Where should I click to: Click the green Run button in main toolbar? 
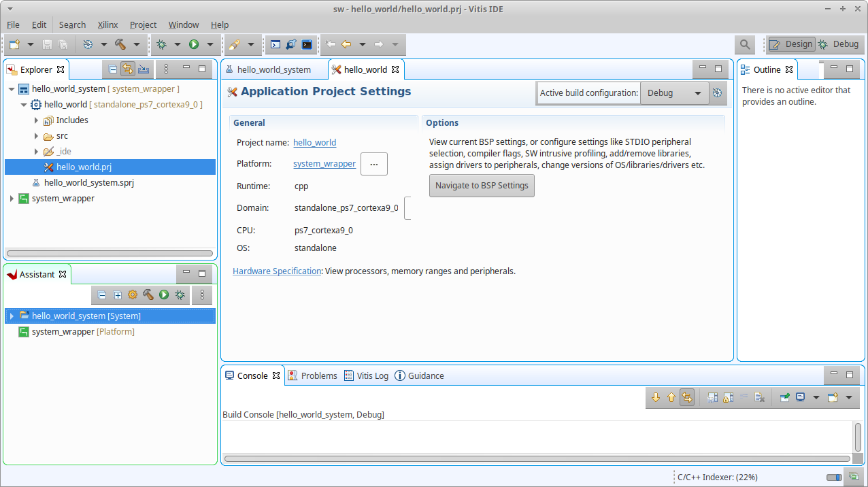(x=194, y=44)
